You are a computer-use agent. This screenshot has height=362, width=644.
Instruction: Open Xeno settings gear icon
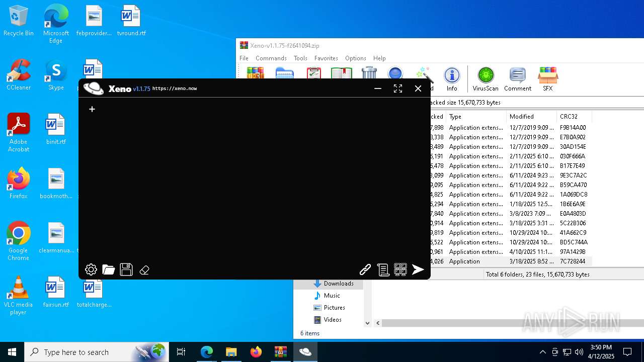click(x=91, y=269)
